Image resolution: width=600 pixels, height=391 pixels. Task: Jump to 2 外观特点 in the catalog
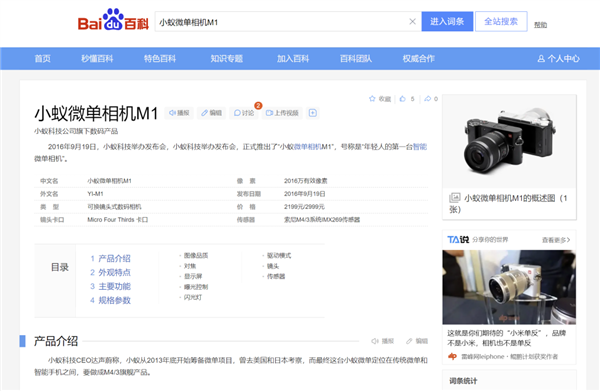[111, 272]
